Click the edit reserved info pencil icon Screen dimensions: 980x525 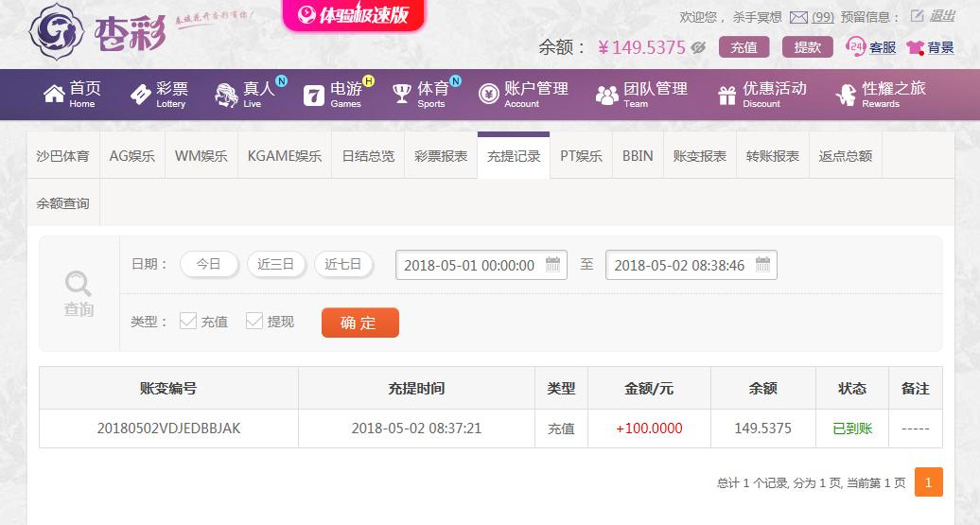pyautogui.click(x=917, y=16)
